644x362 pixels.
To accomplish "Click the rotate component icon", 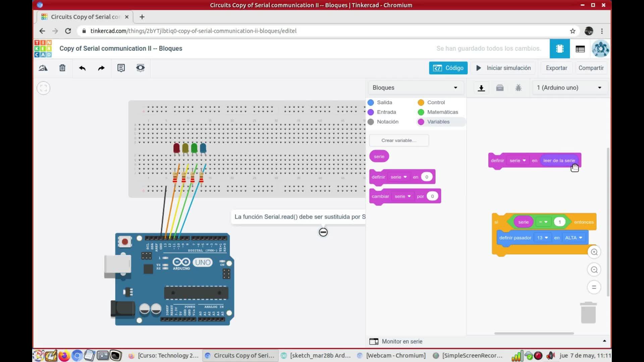I will coord(43,68).
